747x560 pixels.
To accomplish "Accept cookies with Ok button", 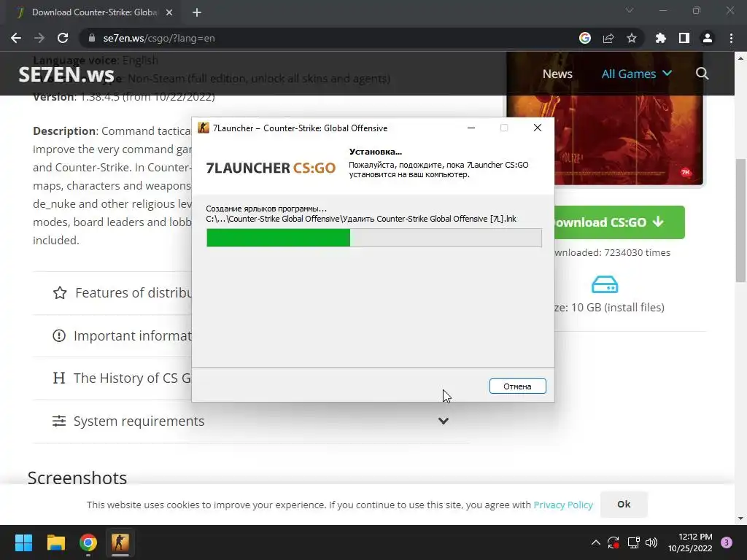I will click(624, 505).
